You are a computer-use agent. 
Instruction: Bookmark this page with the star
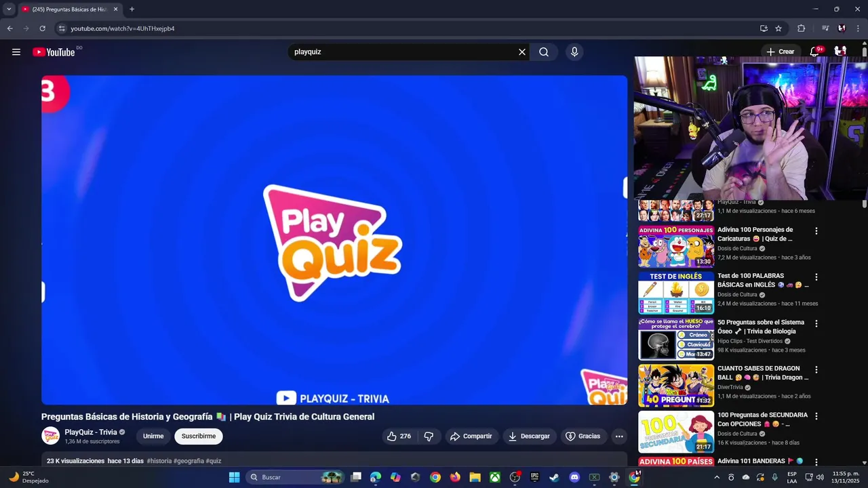pyautogui.click(x=778, y=28)
